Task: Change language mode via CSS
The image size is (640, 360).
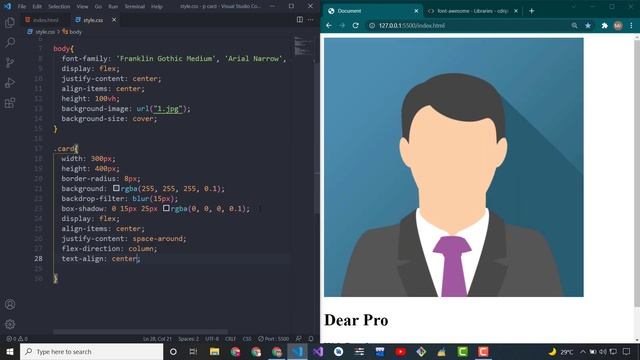Action: point(247,339)
